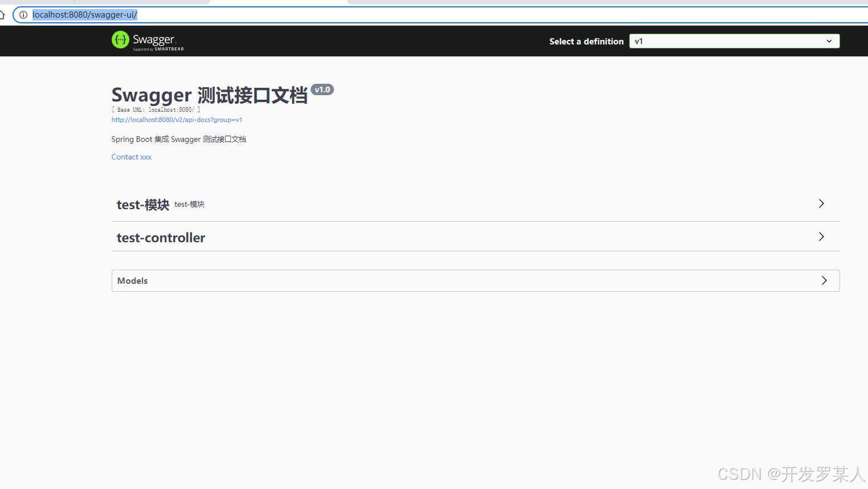Click the chevron on the test-controller section
Viewport: 868px width, 489px height.
(x=821, y=237)
